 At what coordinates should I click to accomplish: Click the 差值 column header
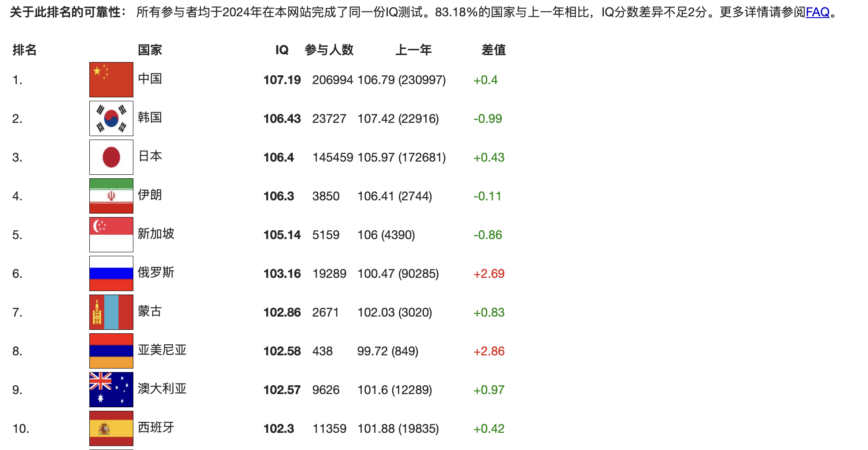tap(493, 50)
